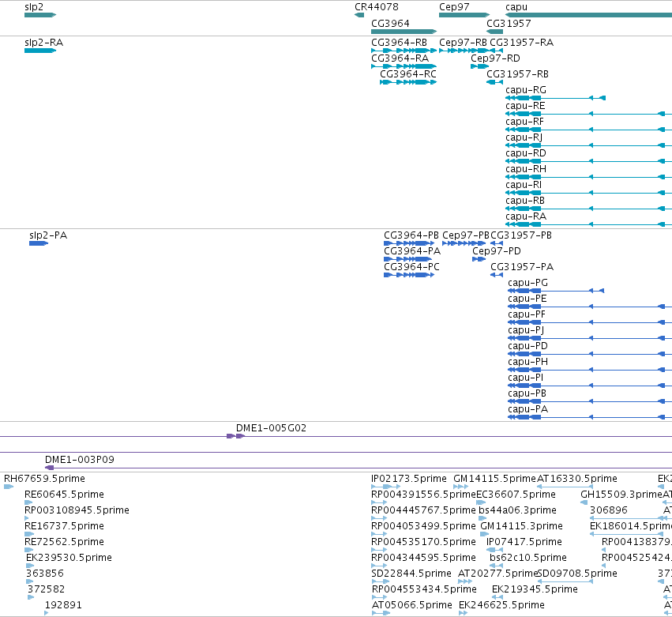
Task: Click the capu-RJ transcript label
Action: [x=524, y=137]
